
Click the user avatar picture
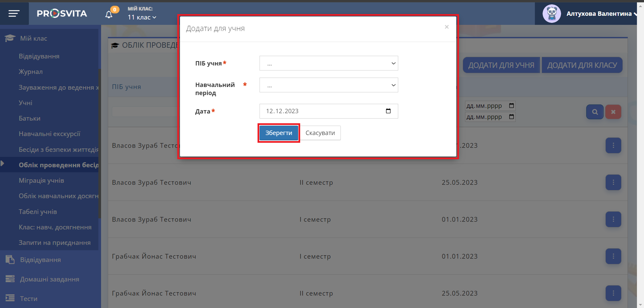pyautogui.click(x=552, y=14)
